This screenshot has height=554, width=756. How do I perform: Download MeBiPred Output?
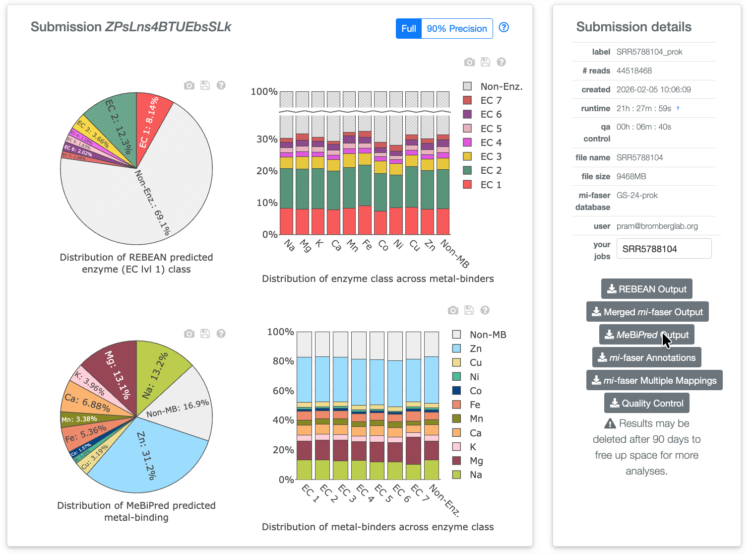click(647, 335)
